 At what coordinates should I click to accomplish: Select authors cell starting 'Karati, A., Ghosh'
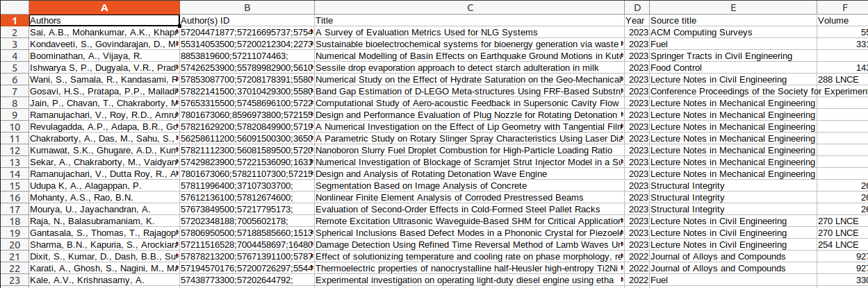tap(104, 269)
